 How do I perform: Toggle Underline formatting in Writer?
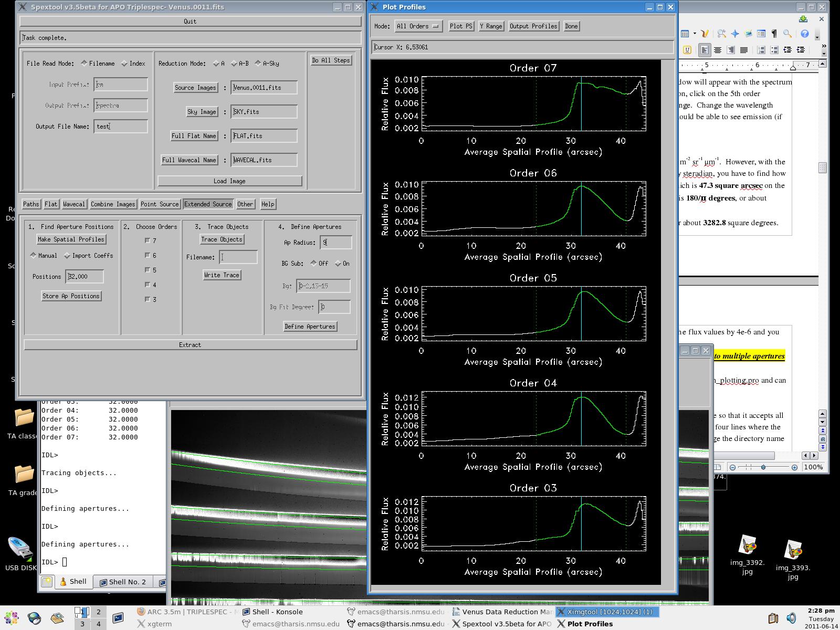tap(687, 50)
